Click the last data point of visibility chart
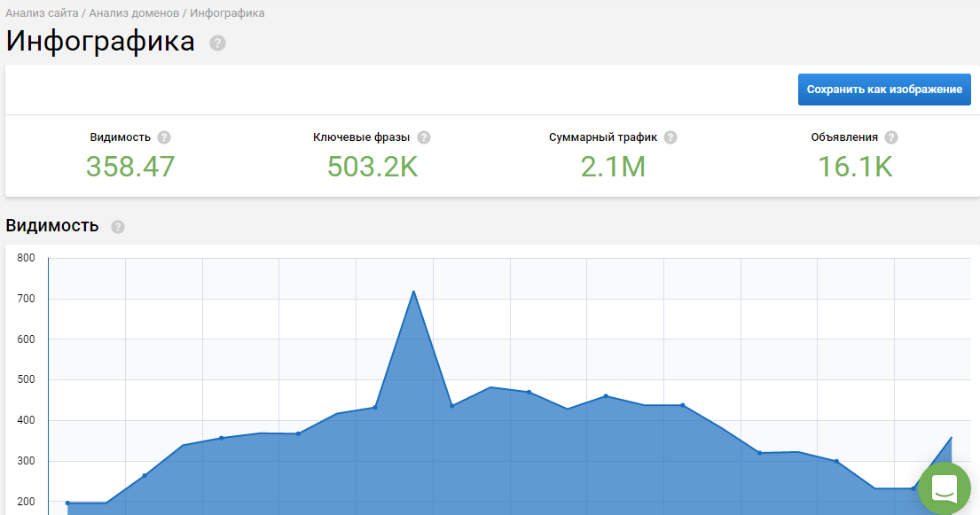The image size is (980, 515). tap(951, 437)
